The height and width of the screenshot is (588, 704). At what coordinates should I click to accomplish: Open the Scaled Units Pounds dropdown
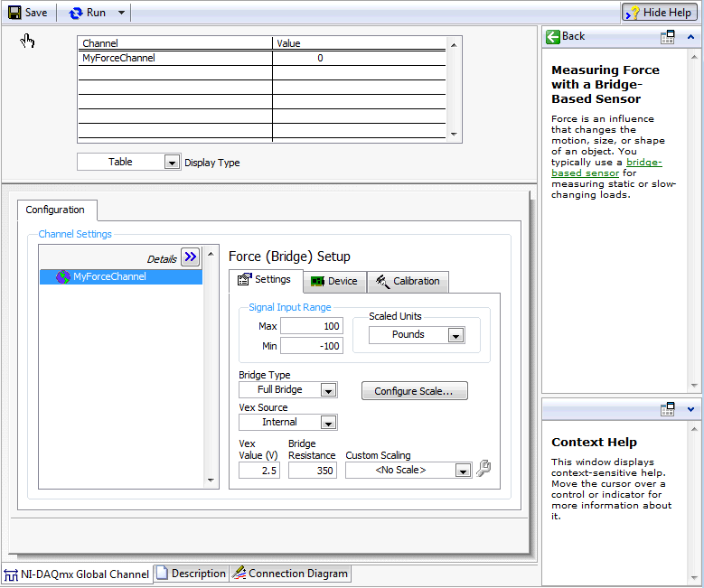point(456,335)
